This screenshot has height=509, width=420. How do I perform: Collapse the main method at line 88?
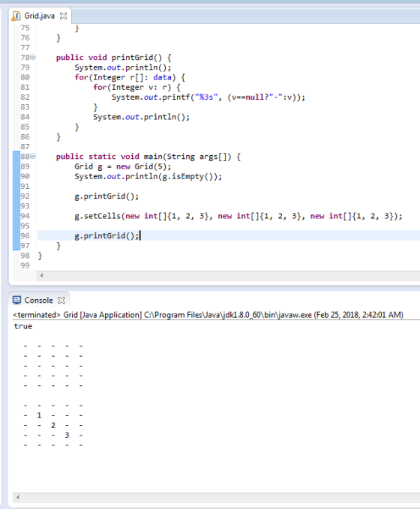click(33, 157)
